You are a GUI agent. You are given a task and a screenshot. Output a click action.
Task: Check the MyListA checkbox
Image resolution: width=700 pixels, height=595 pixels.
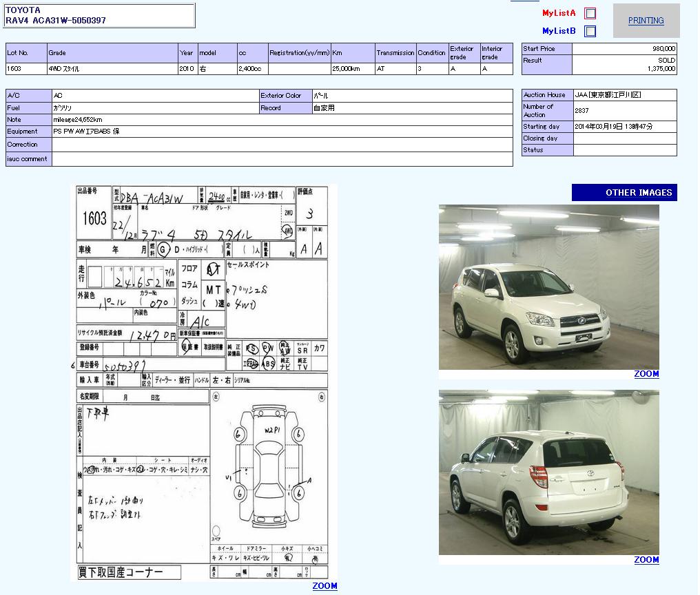pos(590,13)
